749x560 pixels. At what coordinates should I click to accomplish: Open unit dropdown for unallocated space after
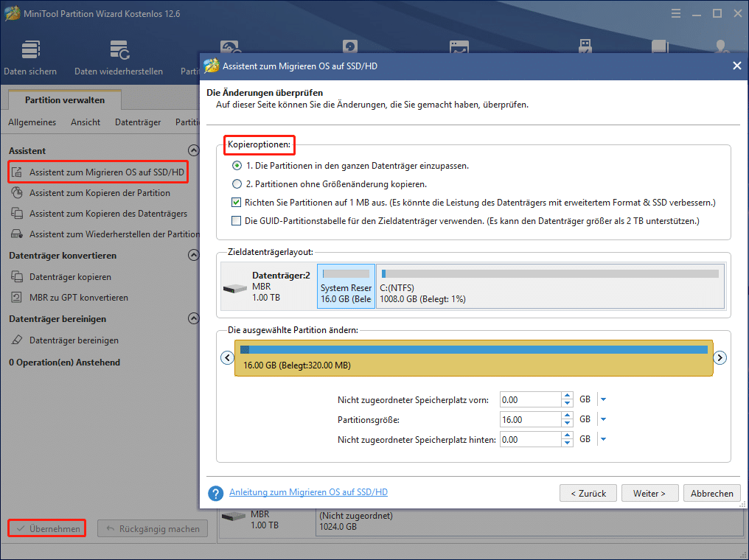[603, 439]
